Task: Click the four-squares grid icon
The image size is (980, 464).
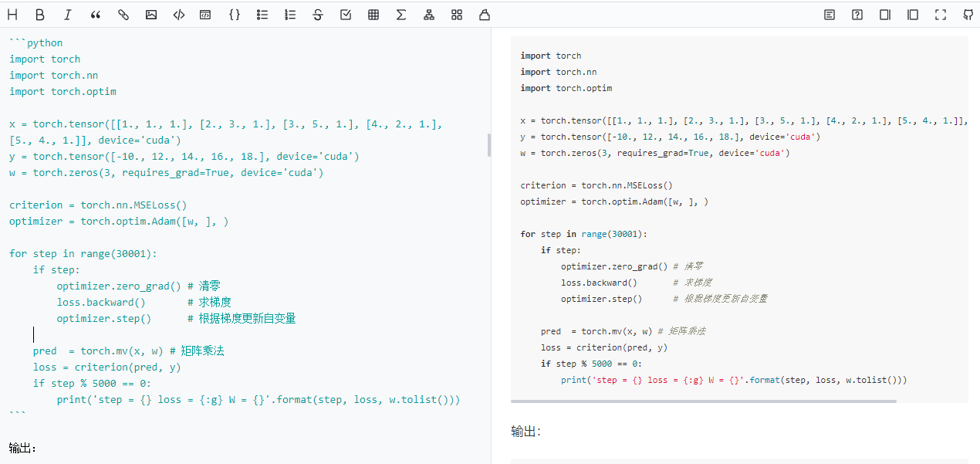Action: (x=457, y=15)
